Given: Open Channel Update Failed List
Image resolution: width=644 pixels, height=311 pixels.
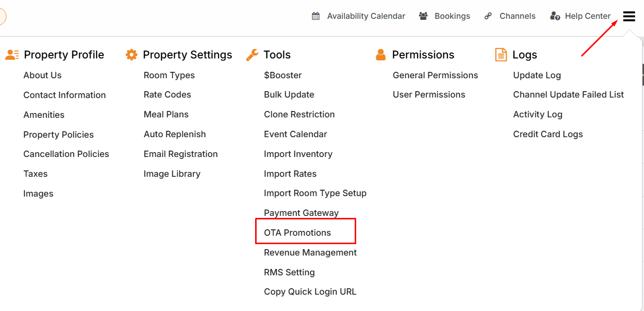Looking at the screenshot, I should tap(568, 95).
